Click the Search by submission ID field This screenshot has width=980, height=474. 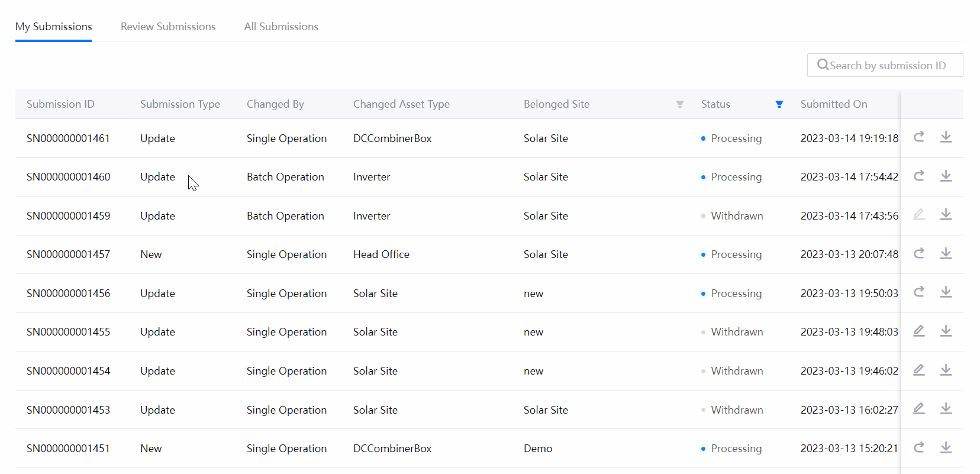coord(887,65)
